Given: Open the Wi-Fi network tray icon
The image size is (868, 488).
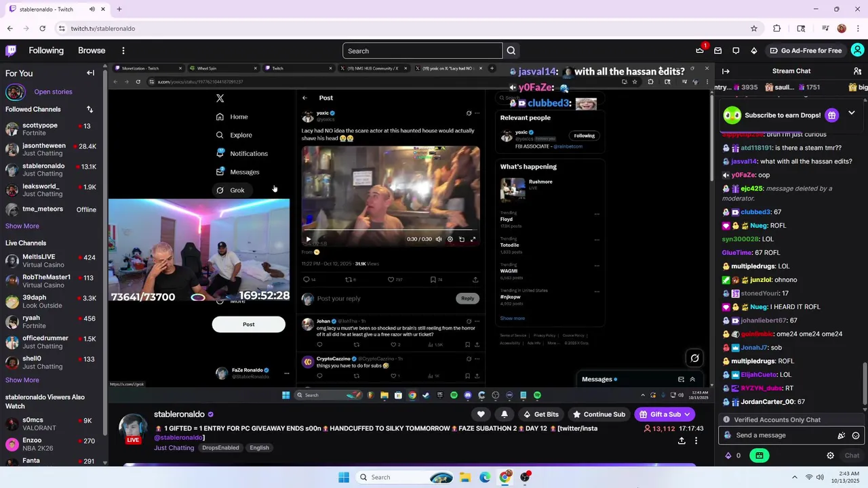Looking at the screenshot, I should pyautogui.click(x=809, y=477).
